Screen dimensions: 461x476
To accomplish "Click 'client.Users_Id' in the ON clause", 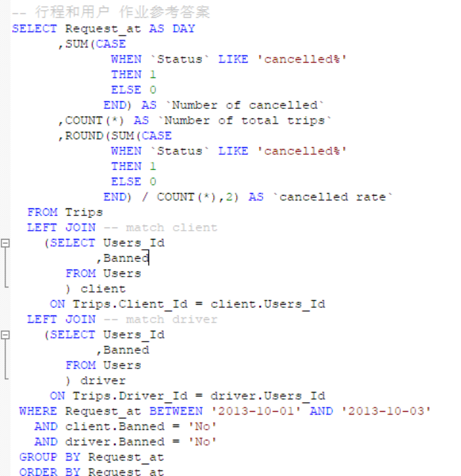I will [268, 304].
